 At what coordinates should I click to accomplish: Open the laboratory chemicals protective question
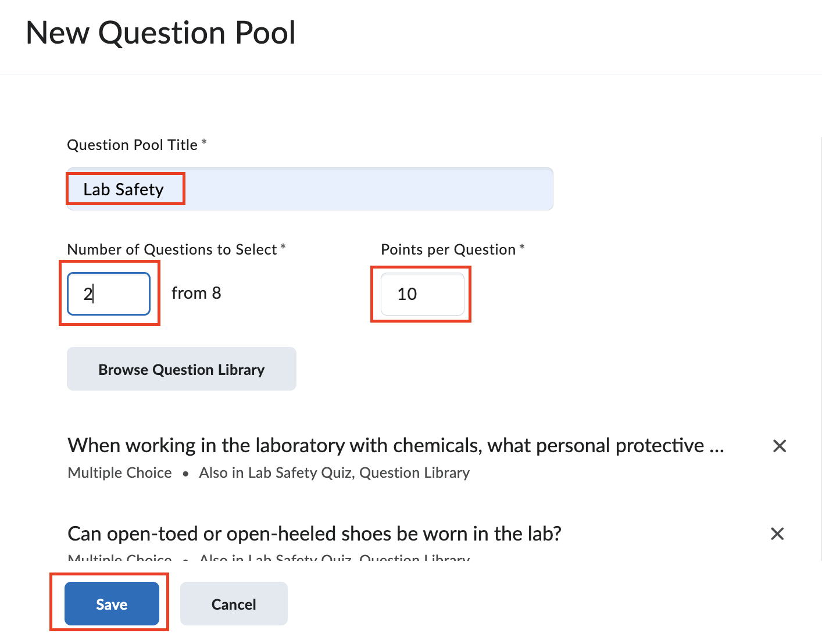pyautogui.click(x=395, y=446)
